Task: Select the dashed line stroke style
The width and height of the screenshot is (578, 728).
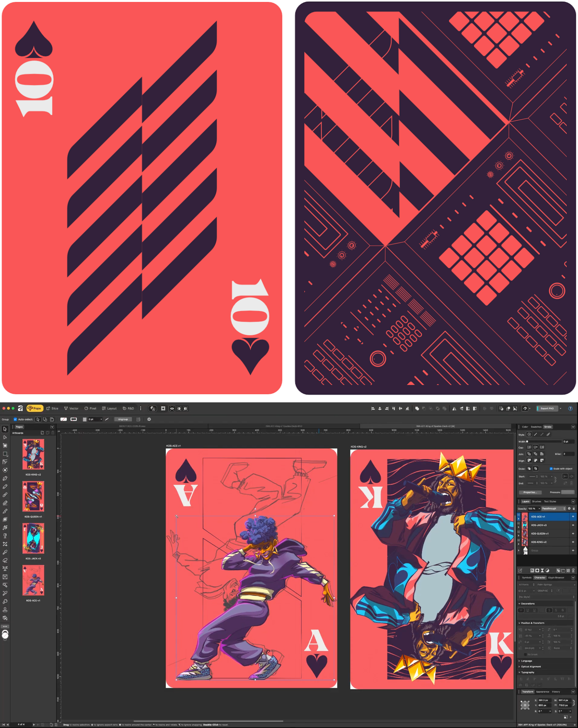Action: click(542, 435)
